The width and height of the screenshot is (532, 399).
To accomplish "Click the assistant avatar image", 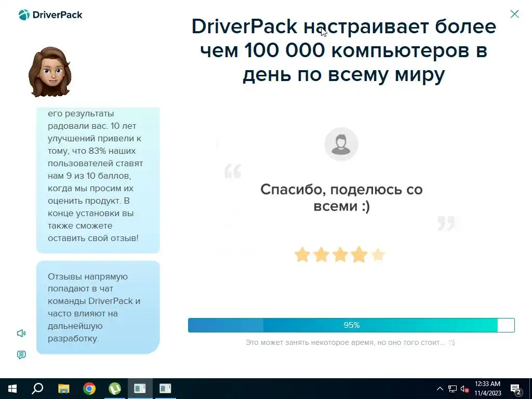I will 50,72.
